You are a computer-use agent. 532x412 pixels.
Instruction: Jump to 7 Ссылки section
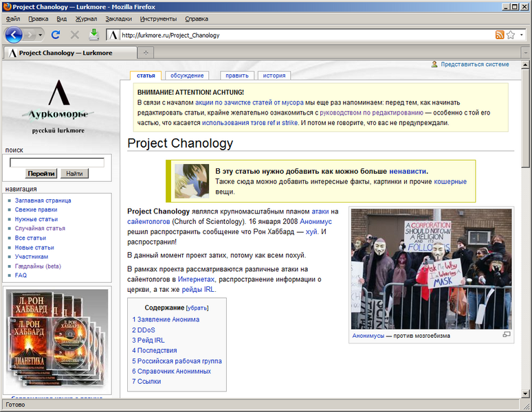(146, 381)
